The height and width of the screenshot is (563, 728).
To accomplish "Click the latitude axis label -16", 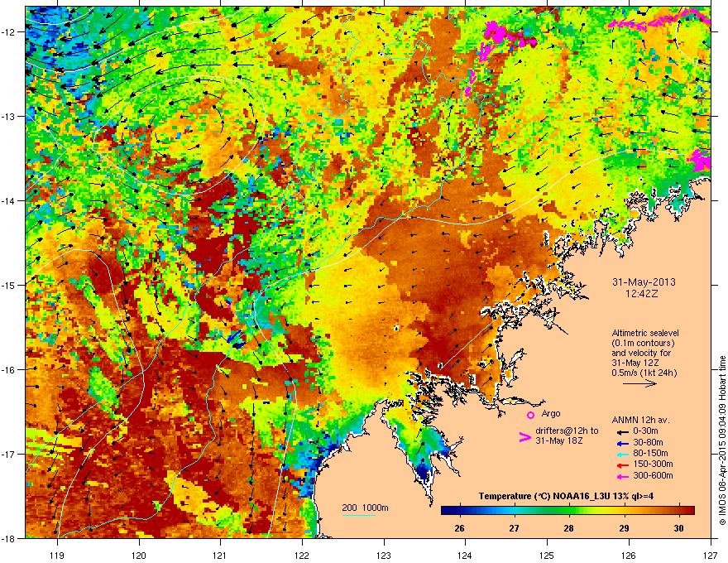I will [9, 370].
